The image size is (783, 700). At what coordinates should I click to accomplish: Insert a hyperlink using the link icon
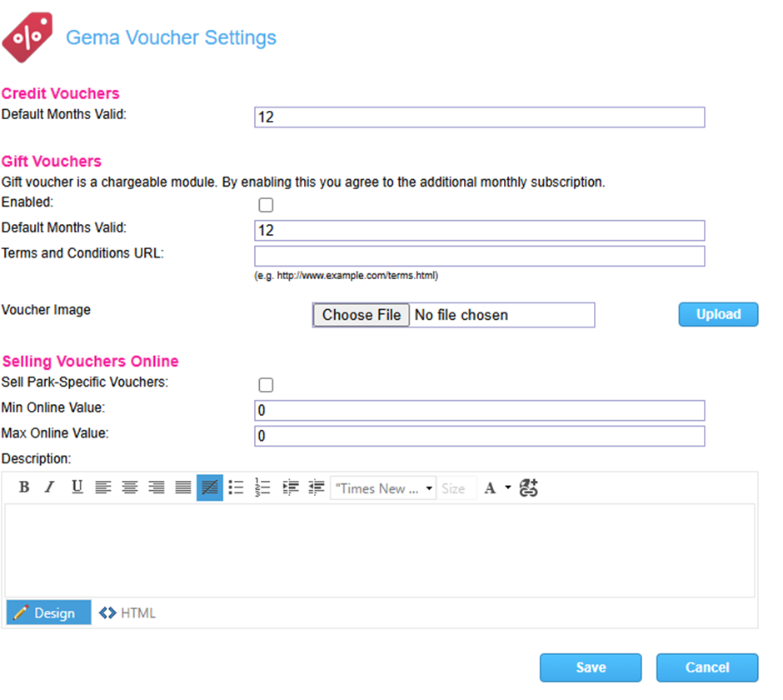coord(529,488)
